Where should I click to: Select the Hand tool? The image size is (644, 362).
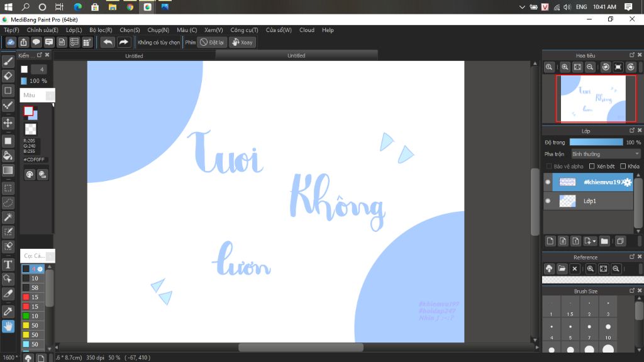point(8,326)
